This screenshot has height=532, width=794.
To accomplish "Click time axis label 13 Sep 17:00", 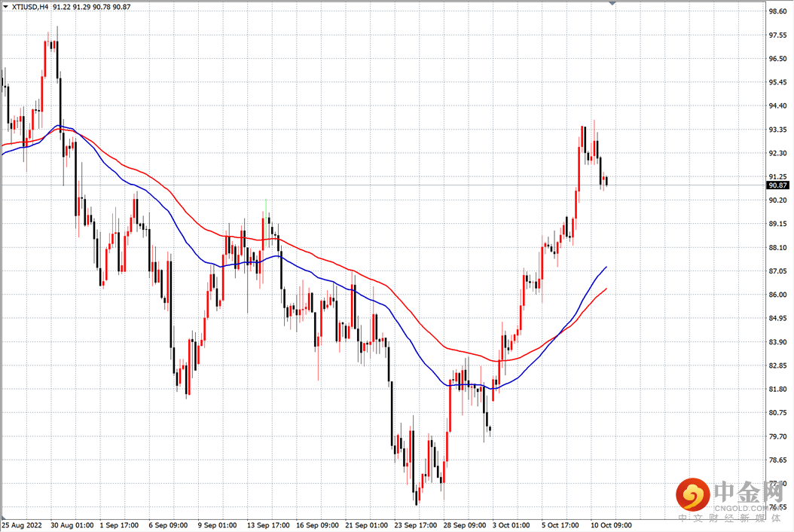I will coord(268,525).
